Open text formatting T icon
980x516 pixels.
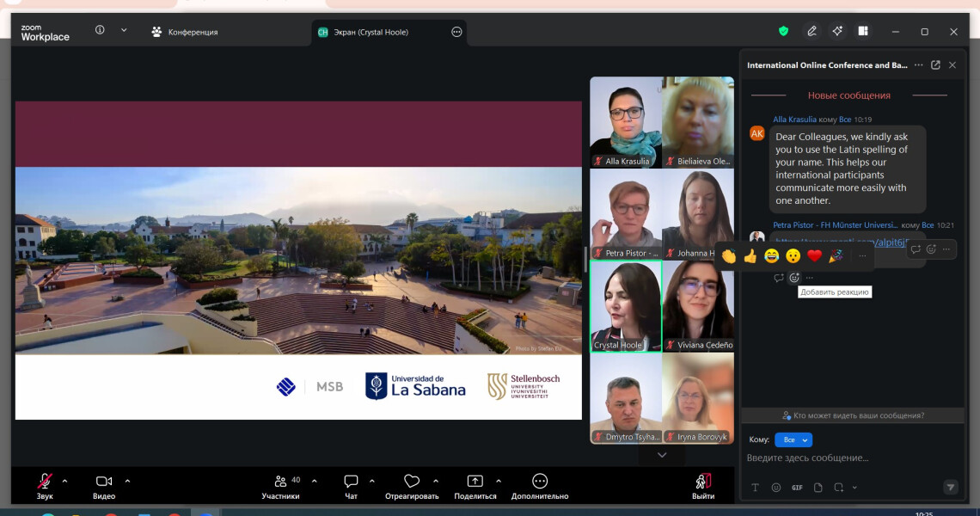755,488
